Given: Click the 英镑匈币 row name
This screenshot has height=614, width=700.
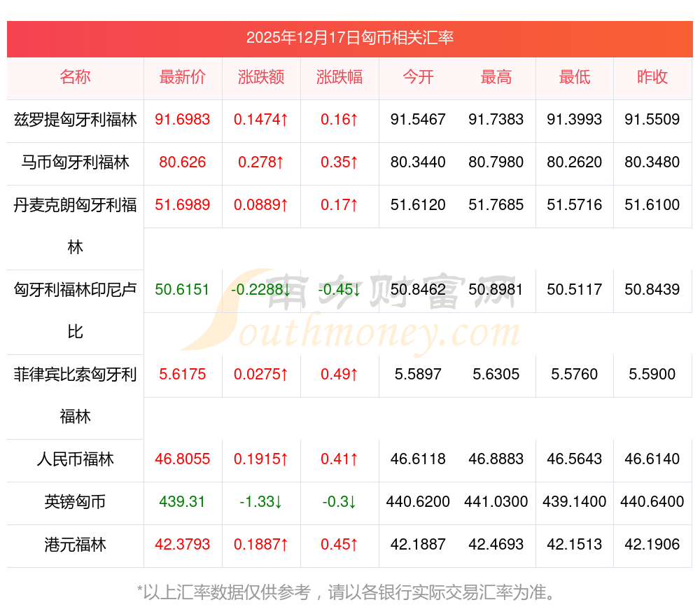Looking at the screenshot, I should pos(75,502).
